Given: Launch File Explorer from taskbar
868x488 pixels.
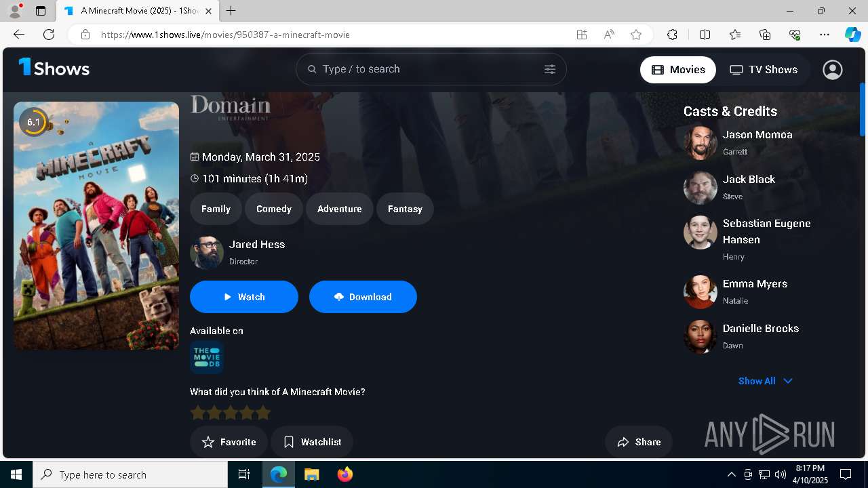Looking at the screenshot, I should click(311, 474).
